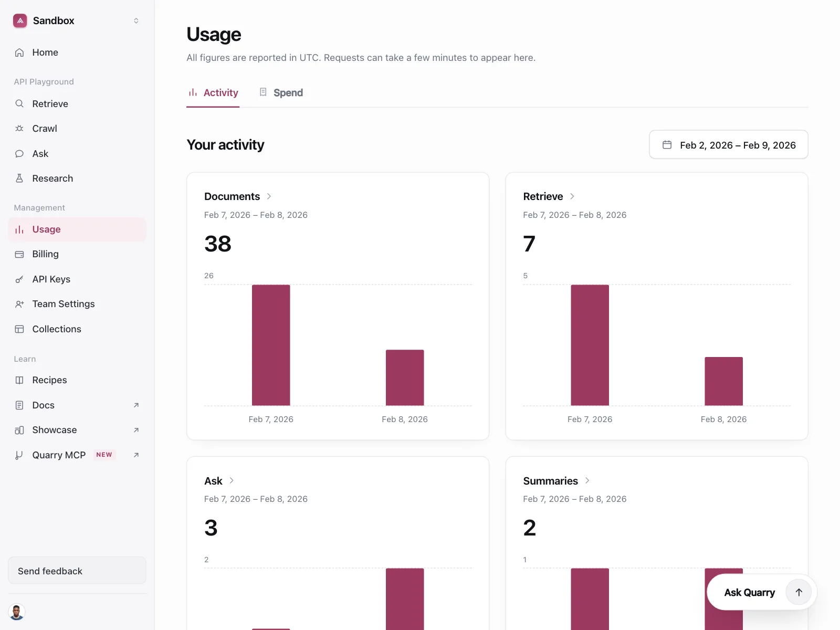Image resolution: width=840 pixels, height=630 pixels.
Task: Click the Feb 8 bar in Documents chart
Action: pyautogui.click(x=405, y=377)
